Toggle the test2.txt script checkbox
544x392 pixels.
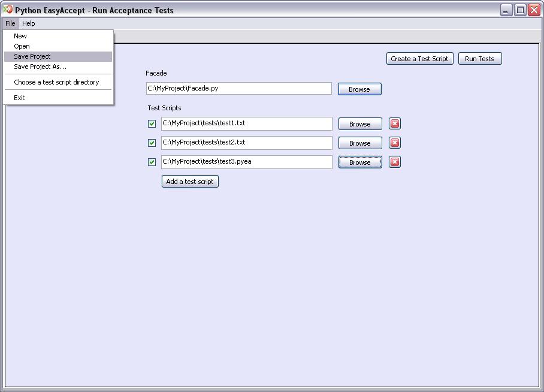pyautogui.click(x=152, y=143)
